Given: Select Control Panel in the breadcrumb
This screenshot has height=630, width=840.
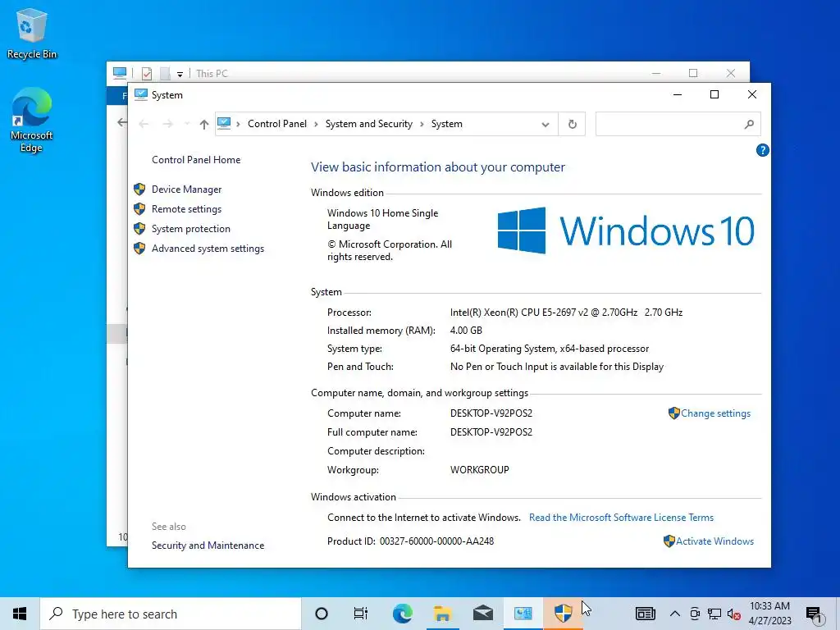Looking at the screenshot, I should pyautogui.click(x=277, y=124).
